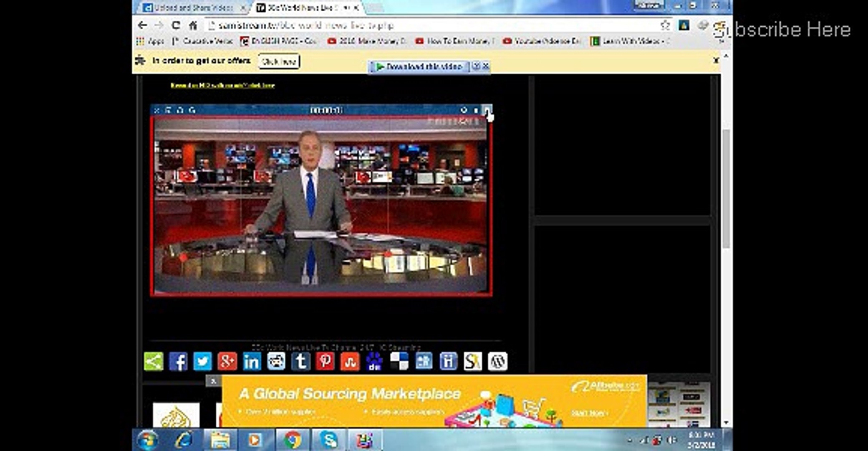This screenshot has height=451, width=868.
Task: Click the taskbar clock
Action: click(702, 440)
